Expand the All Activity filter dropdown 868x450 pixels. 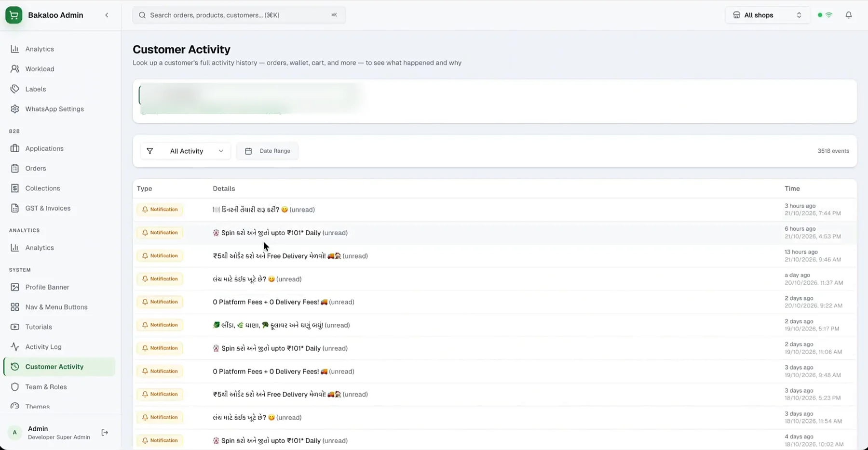click(186, 151)
